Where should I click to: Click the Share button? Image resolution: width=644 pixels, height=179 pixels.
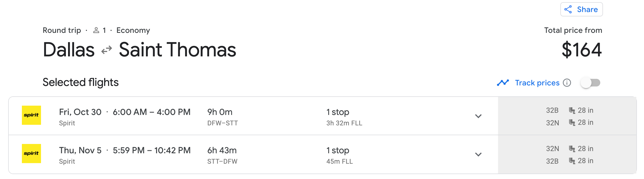pos(581,10)
